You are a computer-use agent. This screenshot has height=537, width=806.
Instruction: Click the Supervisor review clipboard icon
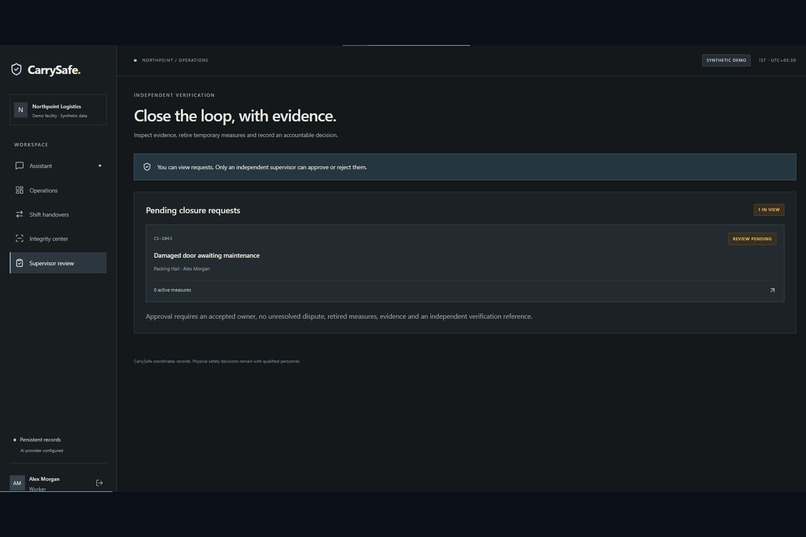point(20,263)
